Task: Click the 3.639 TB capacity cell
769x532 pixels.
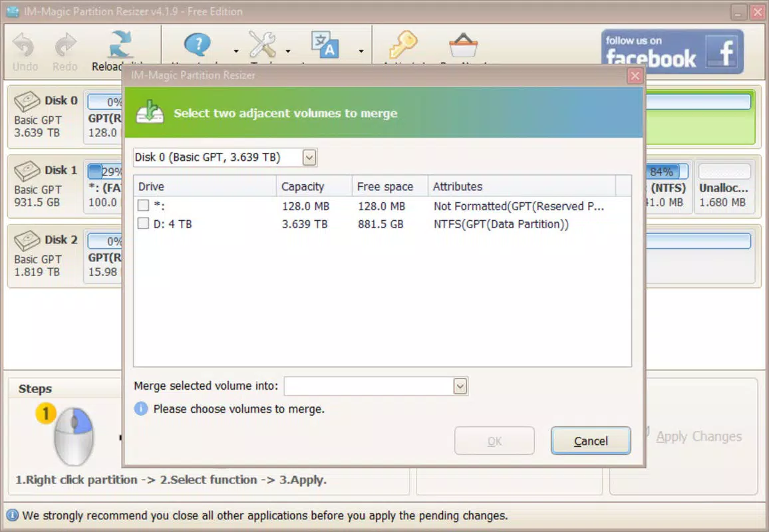Action: click(305, 224)
